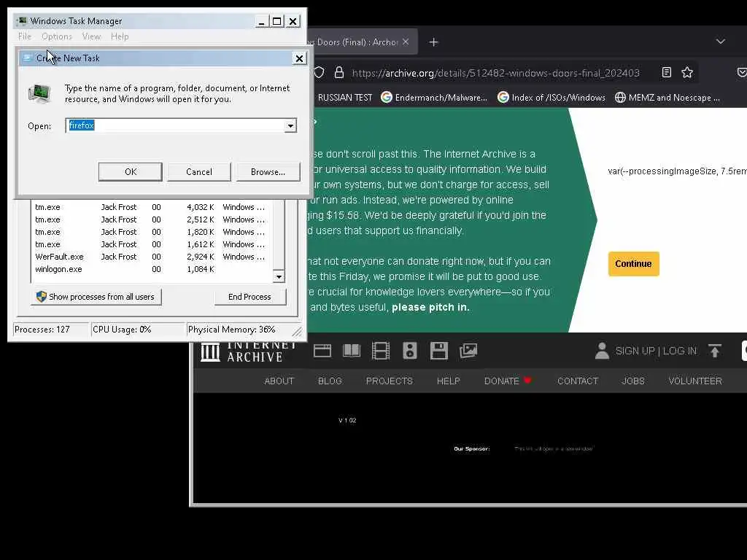747x560 pixels.
Task: Click the yellow Continue donation button
Action: click(x=633, y=264)
